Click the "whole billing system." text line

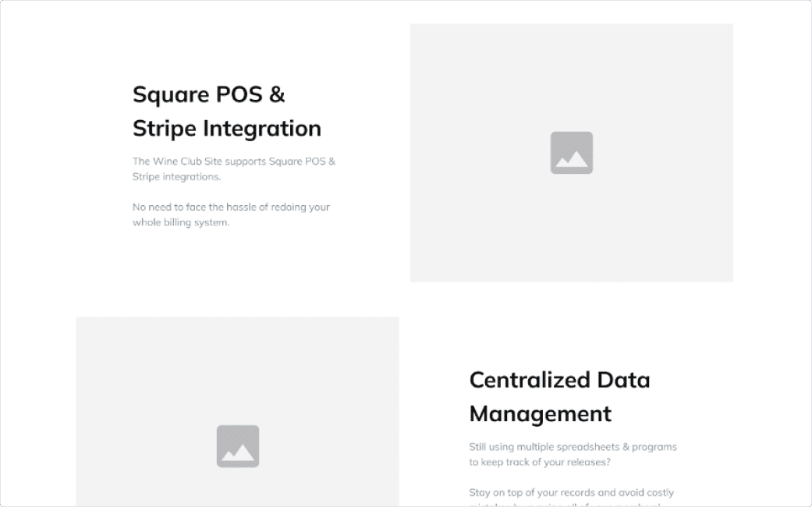click(181, 222)
